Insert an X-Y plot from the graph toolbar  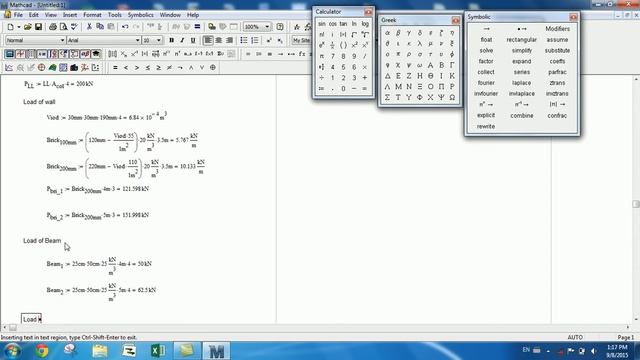click(x=9, y=67)
